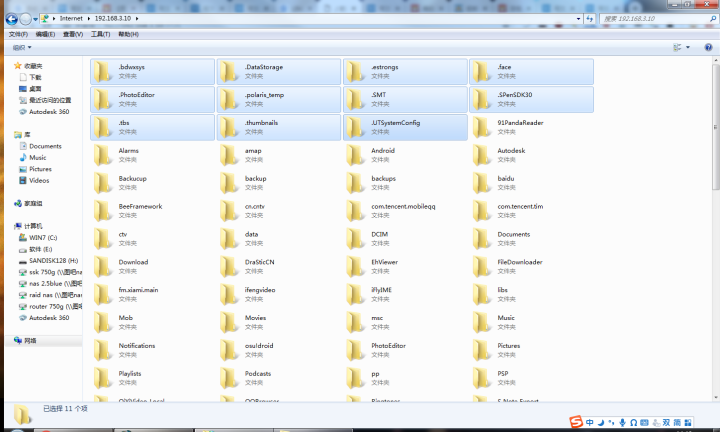This screenshot has height=432, width=720.
Task: Select the Download folder icon
Action: tap(103, 267)
